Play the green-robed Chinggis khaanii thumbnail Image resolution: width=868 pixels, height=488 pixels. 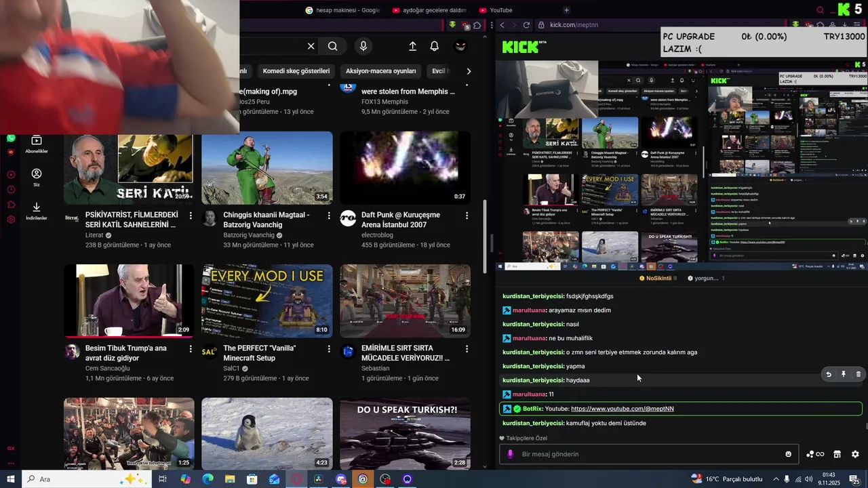click(267, 167)
